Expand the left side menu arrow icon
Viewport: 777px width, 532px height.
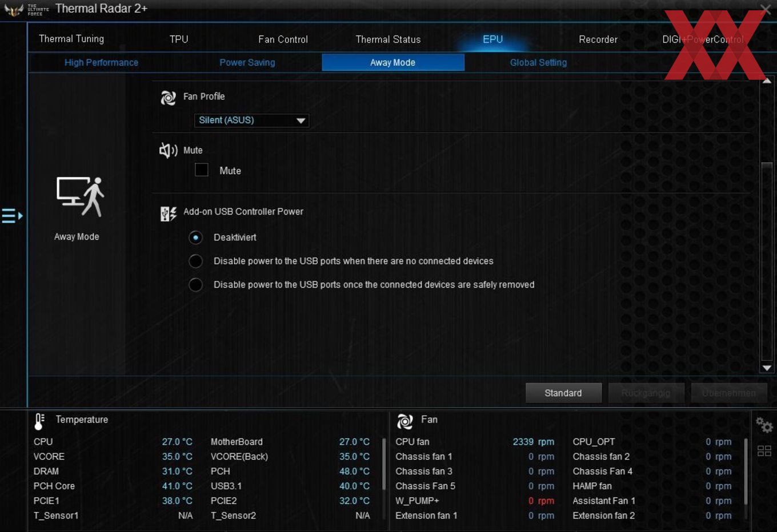pos(12,216)
